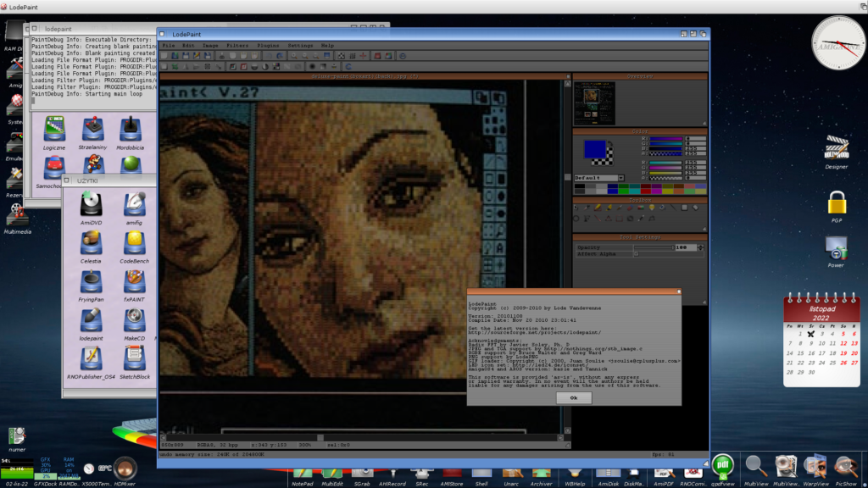This screenshot has width=868, height=488.
Task: Click the Open file toolbar icon
Action: [x=175, y=56]
